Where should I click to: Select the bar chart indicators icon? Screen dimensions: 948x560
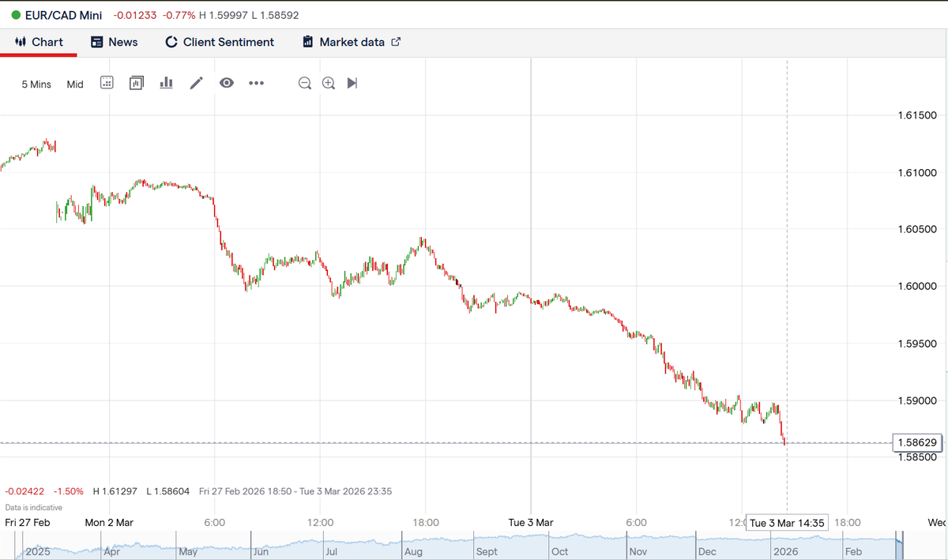[x=166, y=82]
